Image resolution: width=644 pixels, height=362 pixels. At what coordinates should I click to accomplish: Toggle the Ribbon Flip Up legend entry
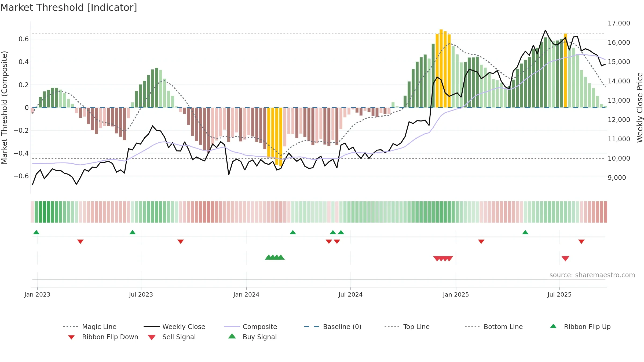tap(580, 327)
